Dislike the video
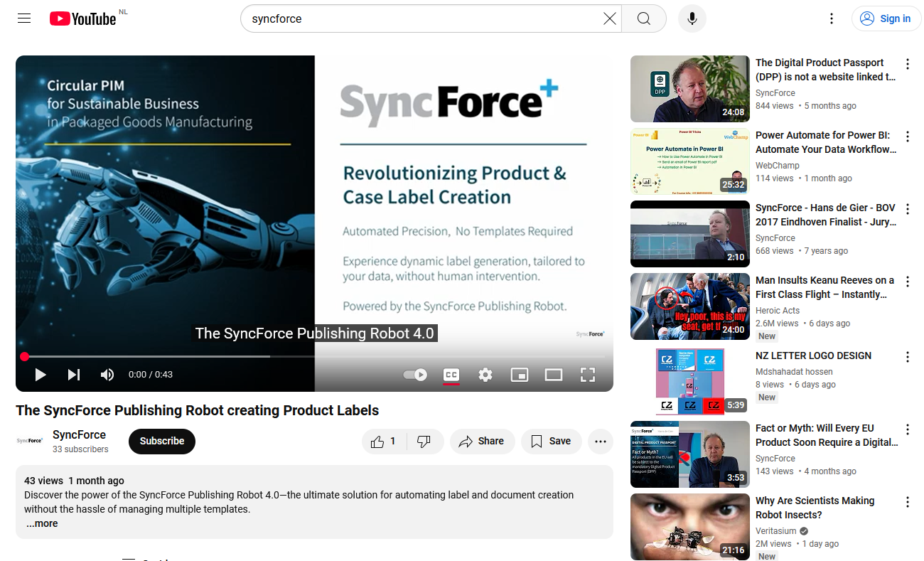924x561 pixels. point(424,442)
